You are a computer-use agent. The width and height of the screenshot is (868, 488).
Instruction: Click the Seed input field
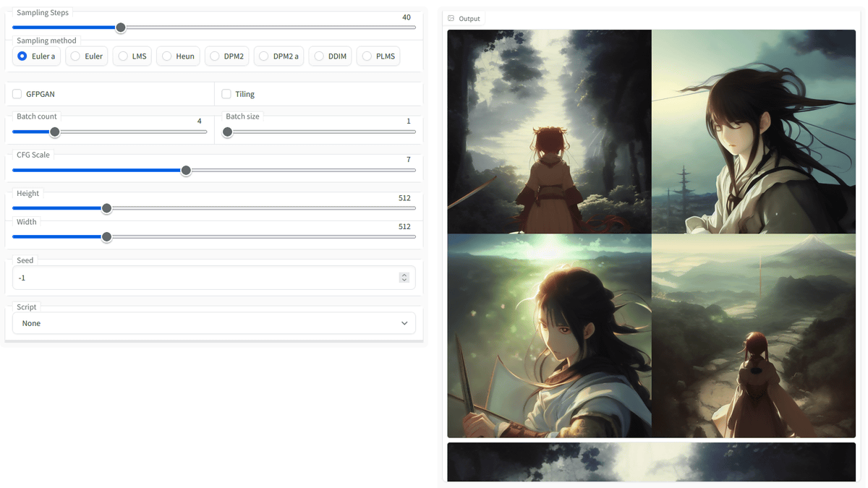pos(214,278)
